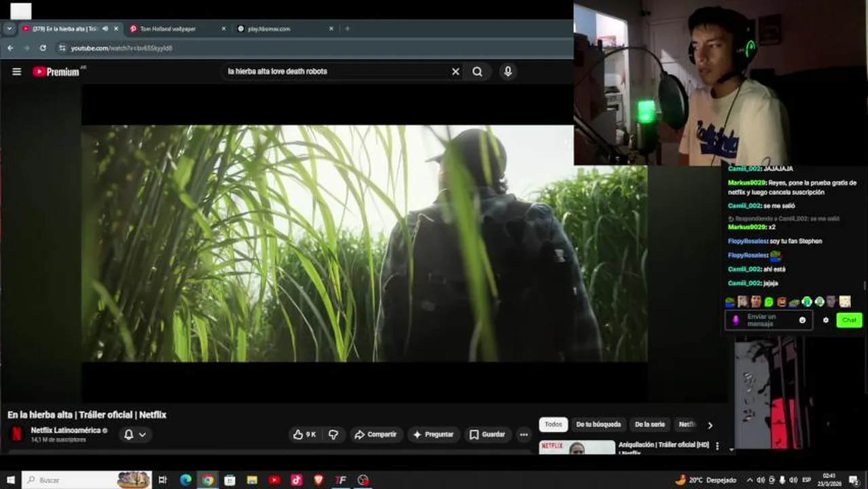Screen dimensions: 868x489
Task: Play or pause the trailer video
Action: (364, 243)
